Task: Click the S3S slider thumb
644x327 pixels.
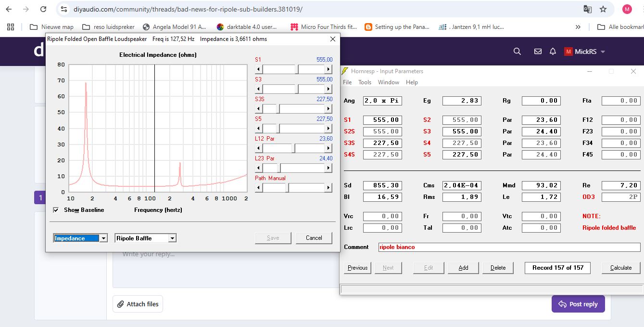Action: point(278,109)
